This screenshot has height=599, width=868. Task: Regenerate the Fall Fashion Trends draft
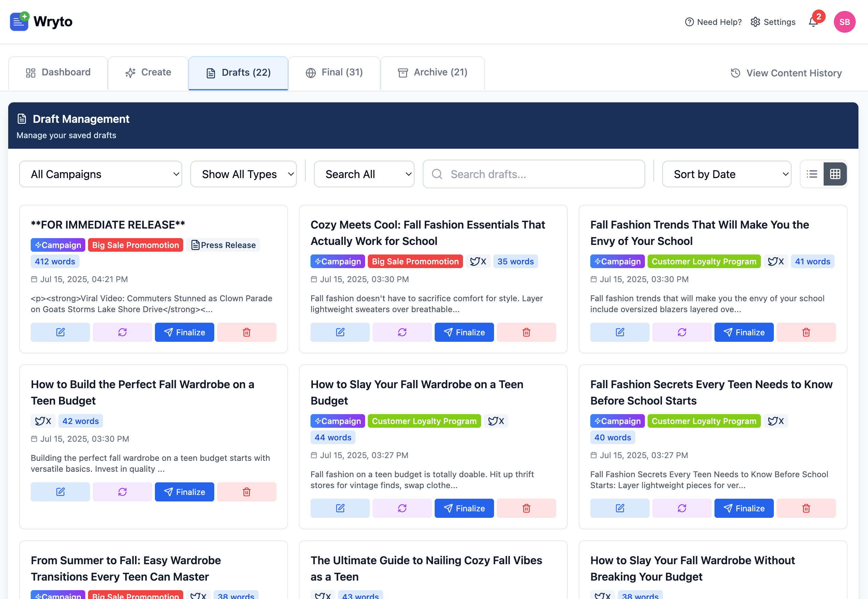[x=682, y=332]
